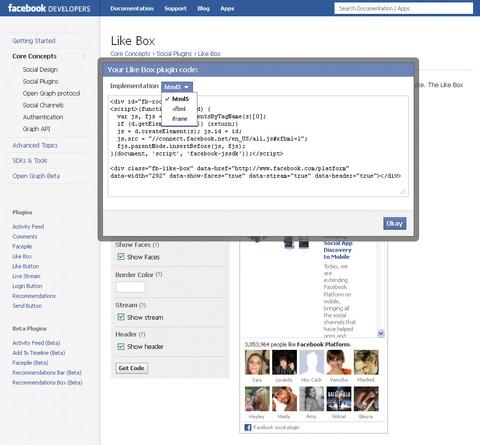
Task: Click inside the plugin code text area
Action: pyautogui.click(x=258, y=146)
